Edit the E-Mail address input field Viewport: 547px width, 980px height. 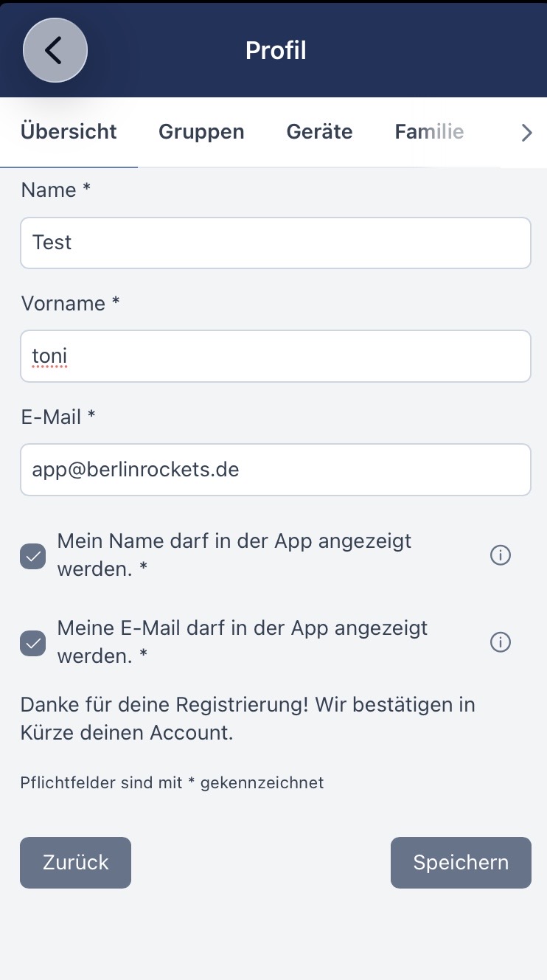[276, 470]
